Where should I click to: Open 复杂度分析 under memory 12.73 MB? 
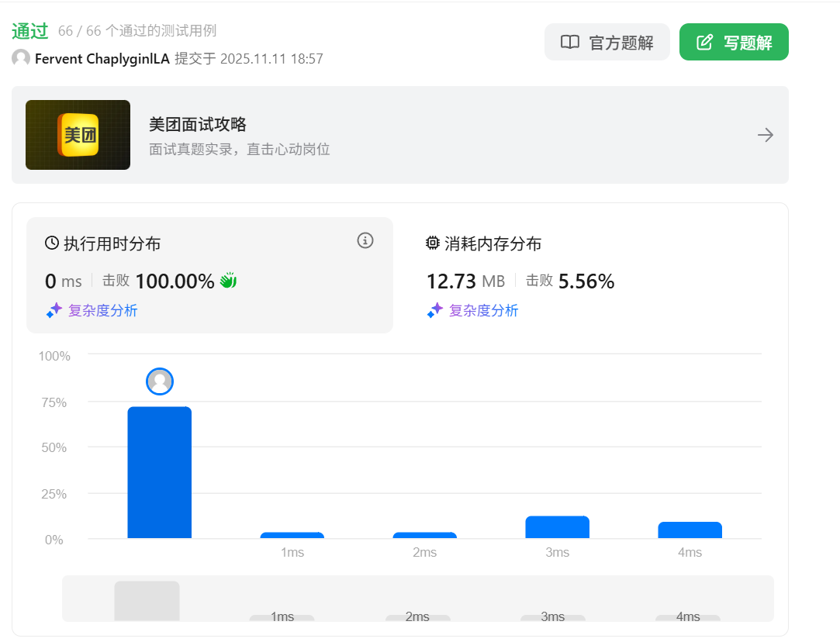coord(484,311)
